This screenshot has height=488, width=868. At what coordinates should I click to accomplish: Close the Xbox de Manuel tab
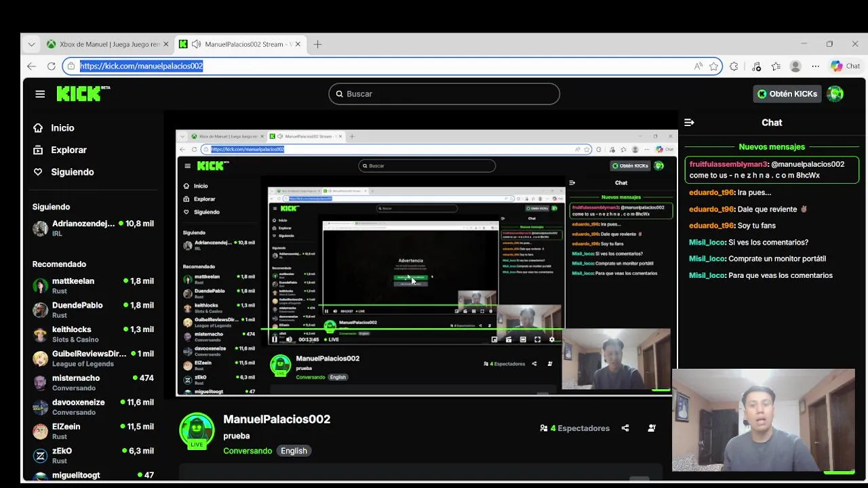click(165, 44)
